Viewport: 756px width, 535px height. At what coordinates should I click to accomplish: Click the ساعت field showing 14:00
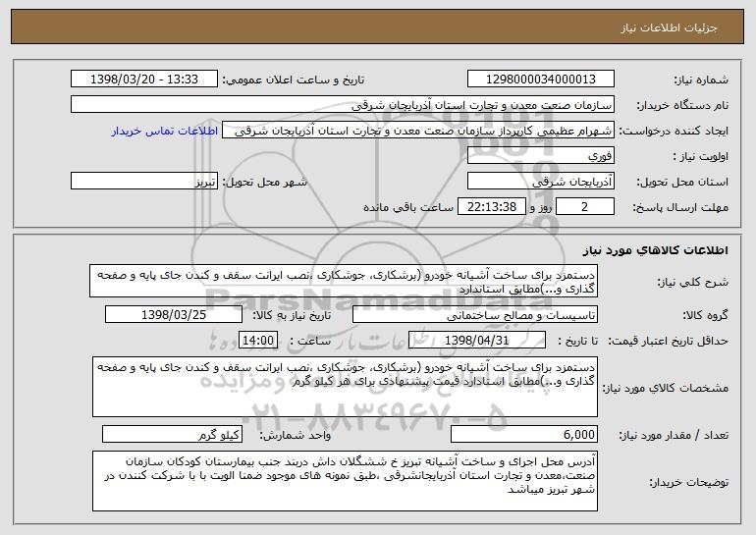258,340
